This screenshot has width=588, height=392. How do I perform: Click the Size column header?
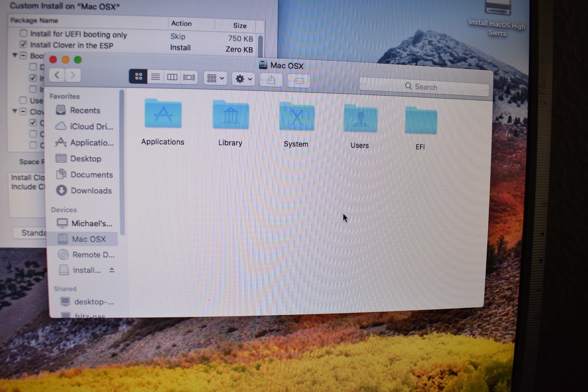click(240, 25)
